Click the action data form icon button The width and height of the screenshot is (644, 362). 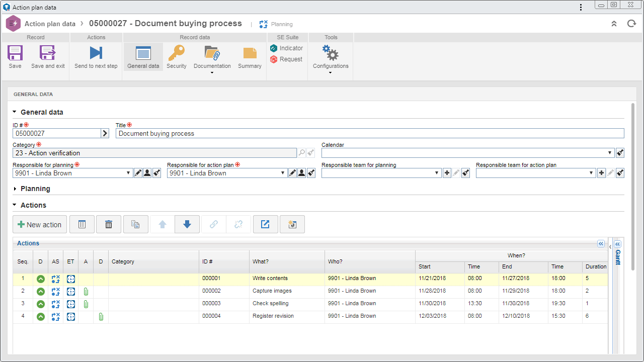click(x=82, y=224)
